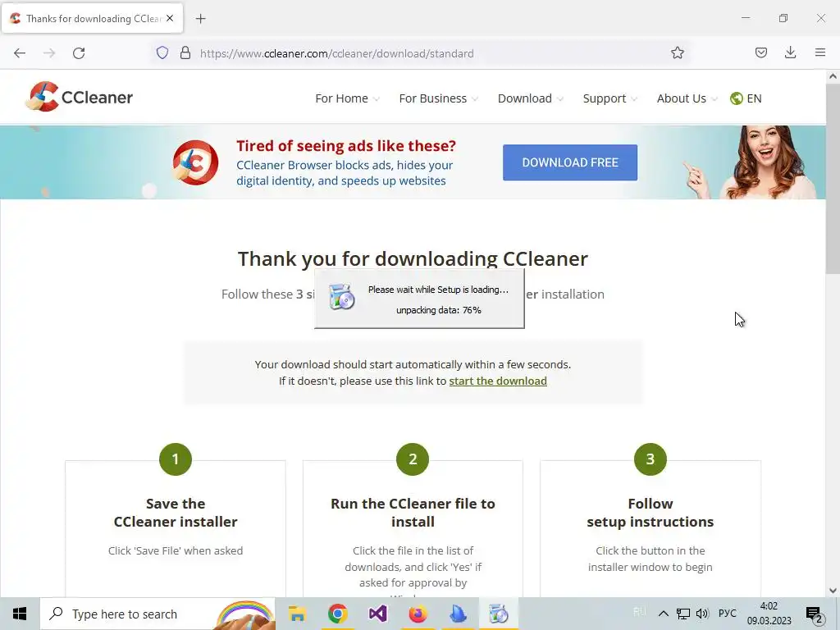Open the notification center icon

click(x=815, y=614)
